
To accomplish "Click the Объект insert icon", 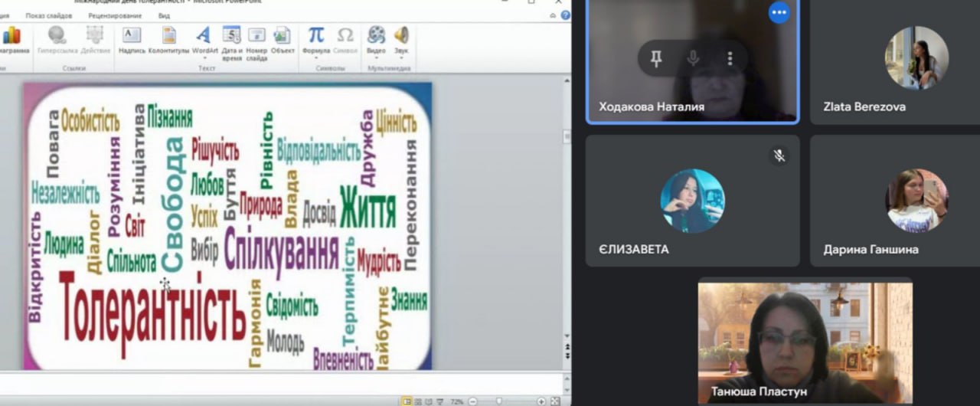I will point(283,40).
